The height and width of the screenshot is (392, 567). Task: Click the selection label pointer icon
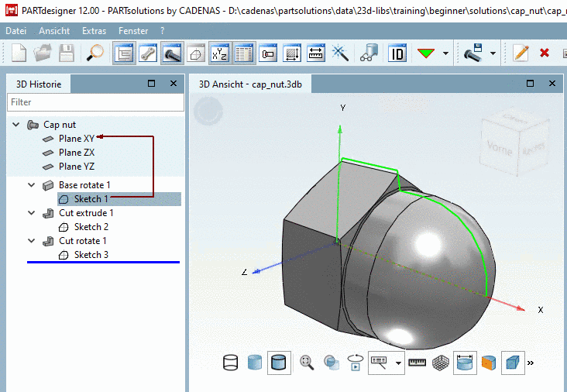click(380, 363)
